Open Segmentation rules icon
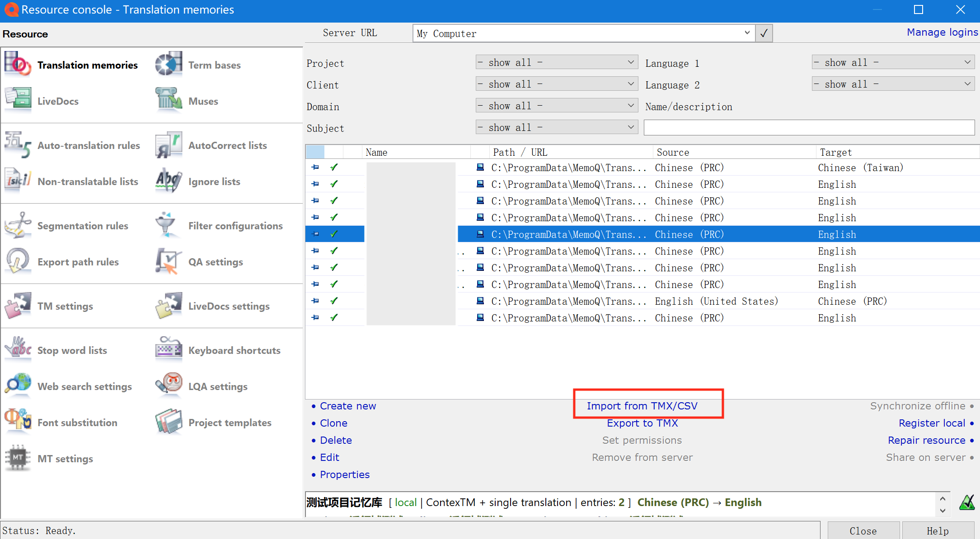980x539 pixels. click(18, 225)
